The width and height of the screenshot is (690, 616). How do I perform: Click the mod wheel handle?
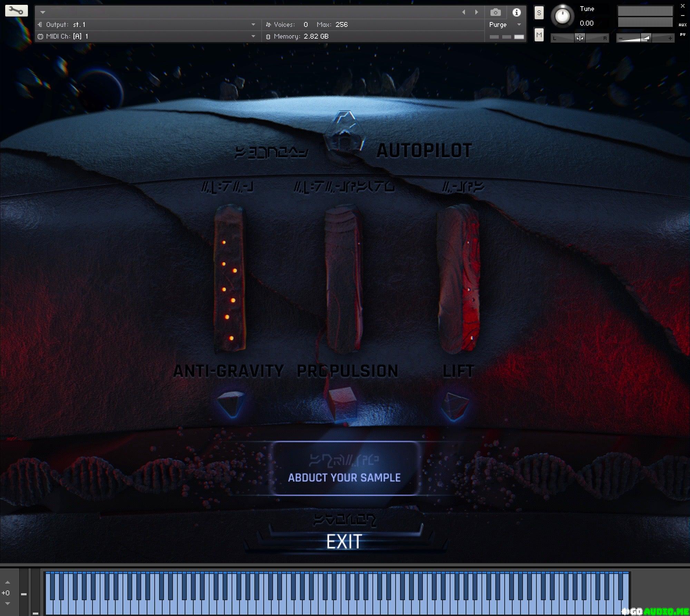(35, 614)
